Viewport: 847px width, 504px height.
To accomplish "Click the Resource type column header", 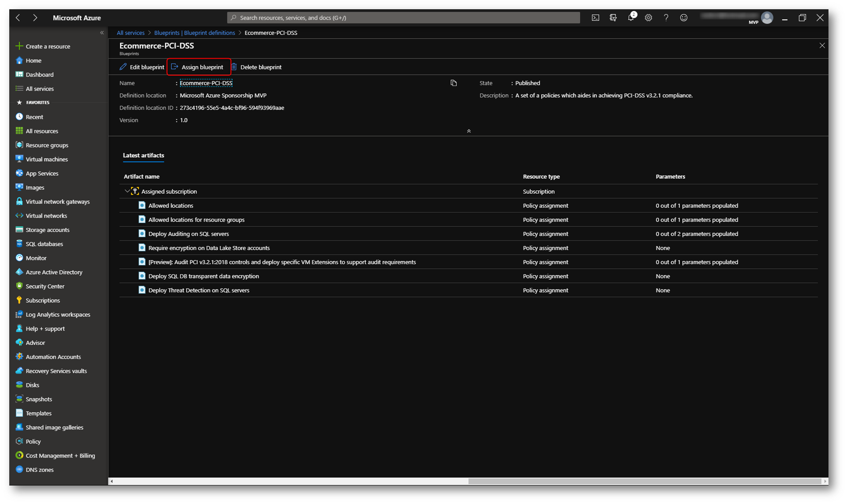I will [541, 176].
